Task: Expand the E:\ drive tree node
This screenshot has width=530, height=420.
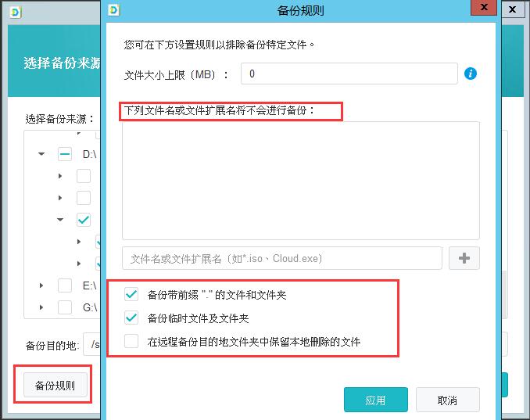Action: click(x=41, y=286)
